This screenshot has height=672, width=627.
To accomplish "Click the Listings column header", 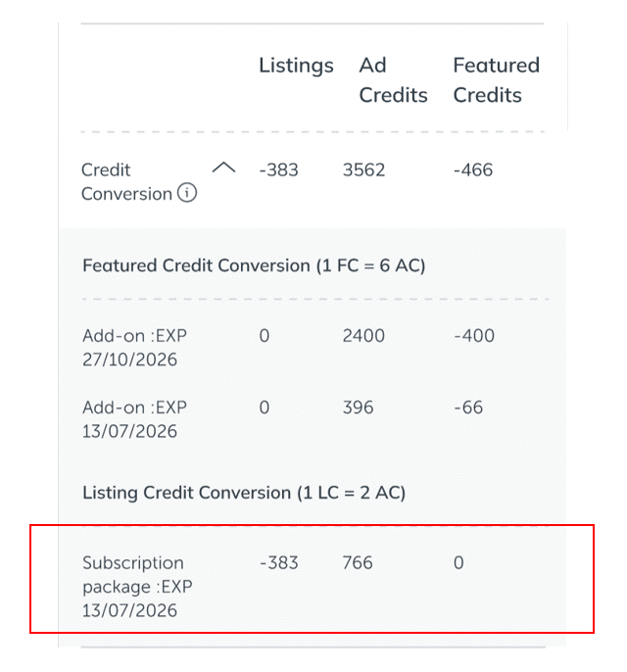I will pos(296,66).
